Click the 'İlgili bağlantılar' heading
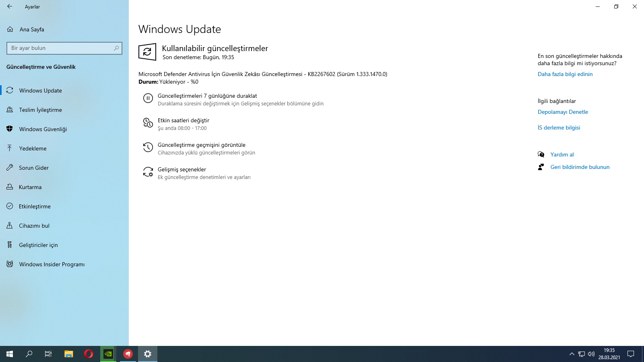 [x=557, y=101]
